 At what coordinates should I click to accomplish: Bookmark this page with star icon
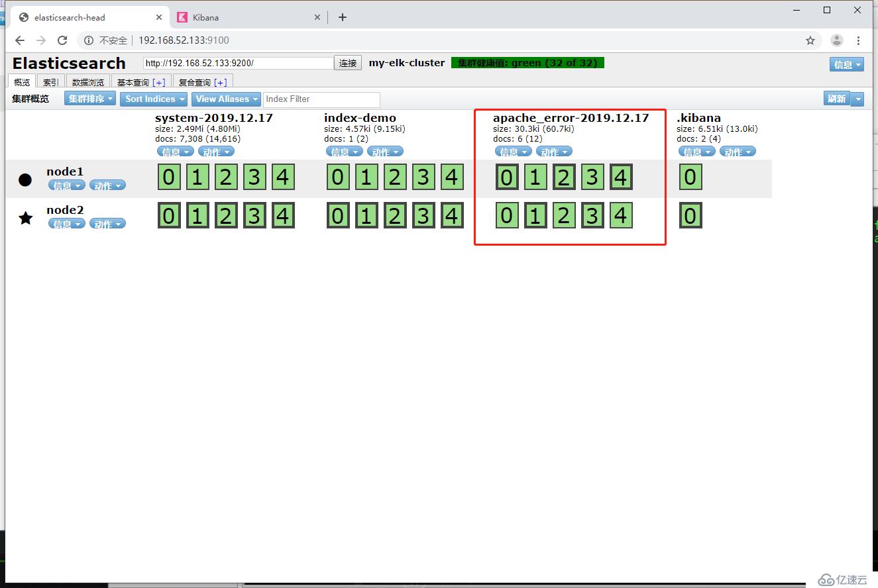(810, 40)
